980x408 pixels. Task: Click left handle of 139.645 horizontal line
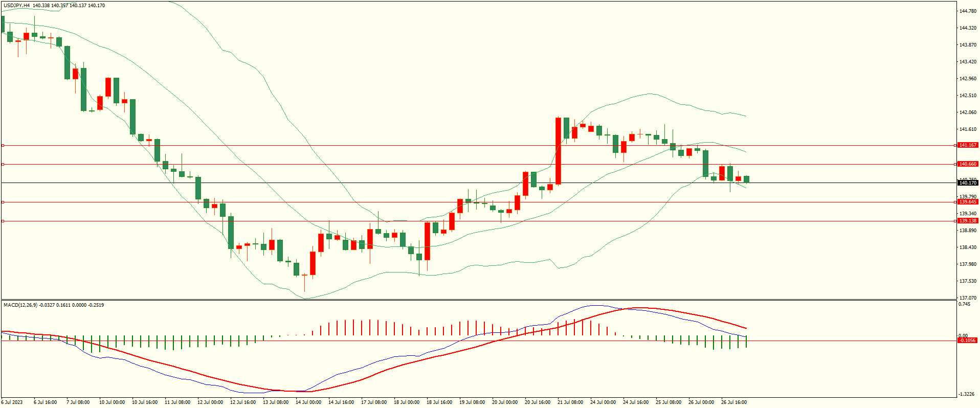click(3, 202)
